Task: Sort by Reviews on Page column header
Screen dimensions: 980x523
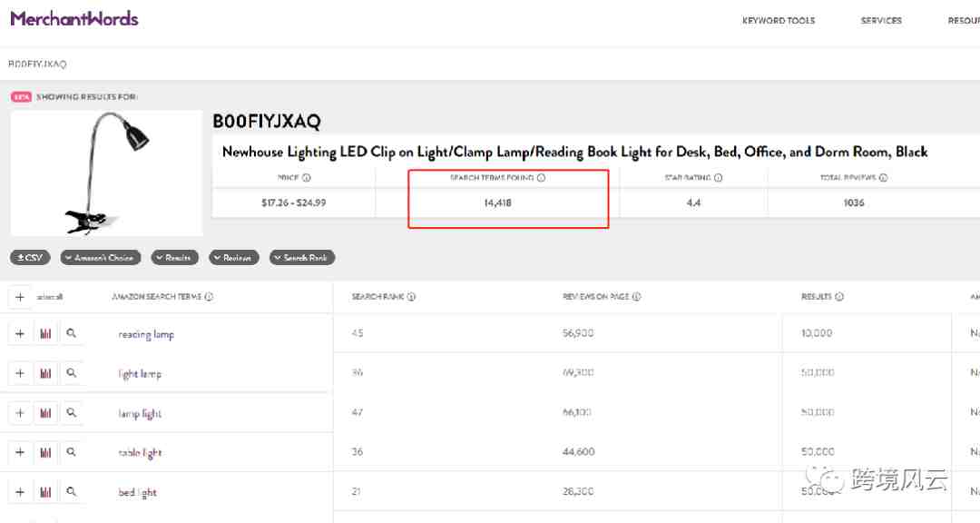Action: click(x=595, y=297)
